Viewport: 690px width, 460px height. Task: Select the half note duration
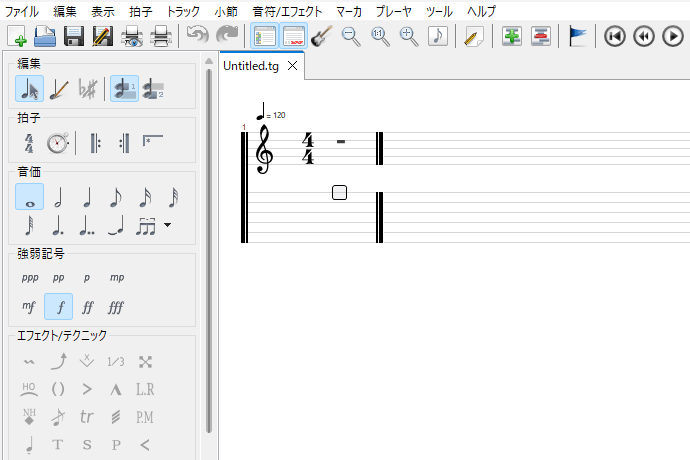58,197
